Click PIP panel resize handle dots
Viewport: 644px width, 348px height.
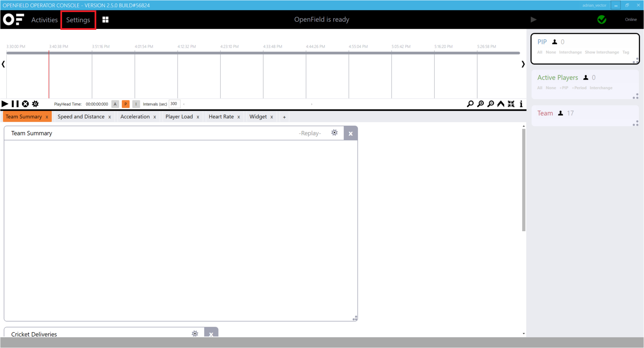click(636, 61)
